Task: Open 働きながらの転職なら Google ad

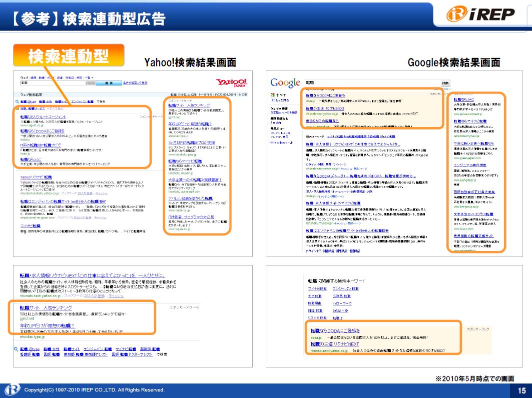Action: [x=322, y=120]
